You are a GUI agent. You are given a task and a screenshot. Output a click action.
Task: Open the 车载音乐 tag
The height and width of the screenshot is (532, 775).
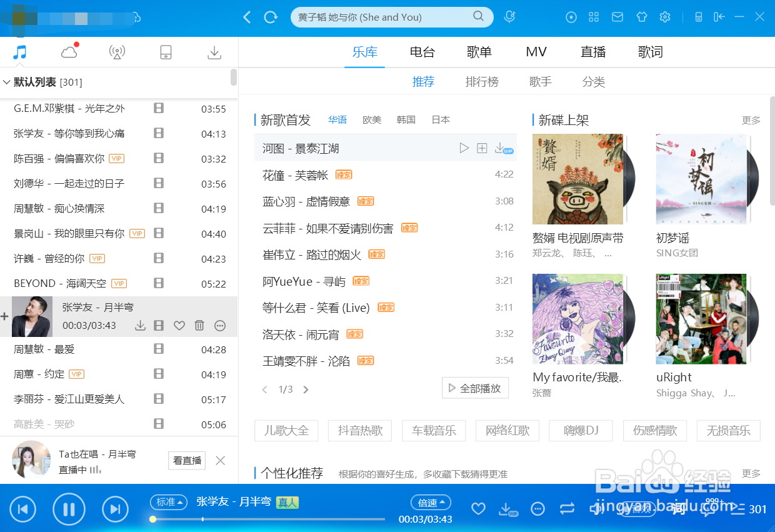[x=434, y=431]
